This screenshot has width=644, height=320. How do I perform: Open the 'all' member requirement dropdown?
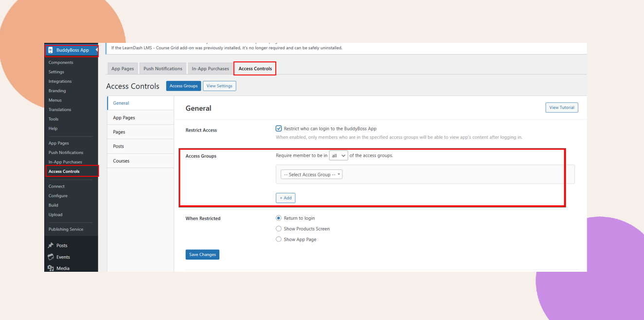coord(339,155)
